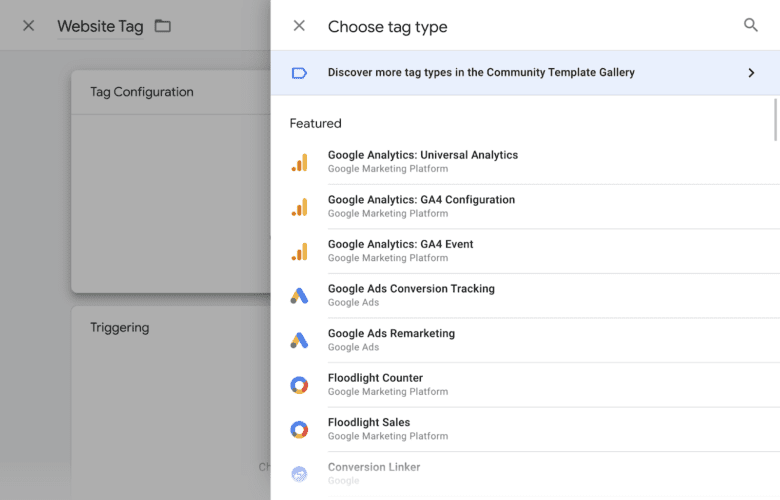
Task: Click the GA4 Event analytics icon
Action: click(299, 251)
